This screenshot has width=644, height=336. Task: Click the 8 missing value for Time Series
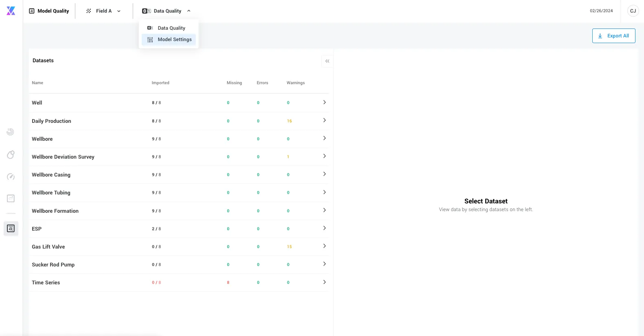tap(228, 283)
